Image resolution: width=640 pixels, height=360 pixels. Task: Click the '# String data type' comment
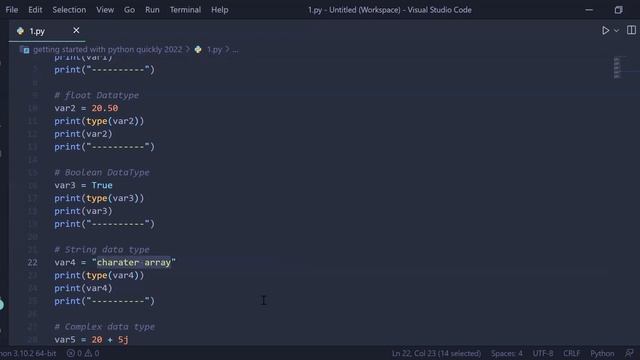coord(102,249)
